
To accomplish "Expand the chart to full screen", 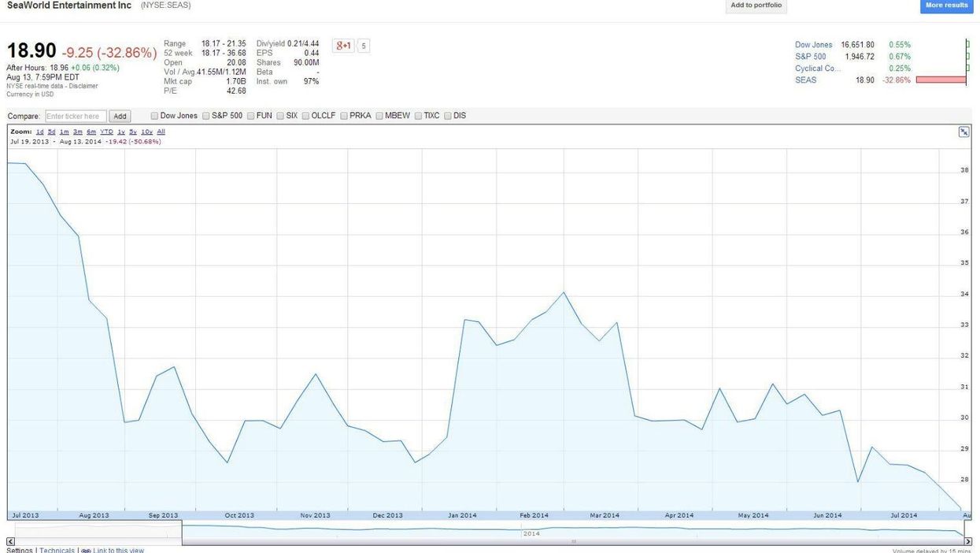I will coord(963,132).
